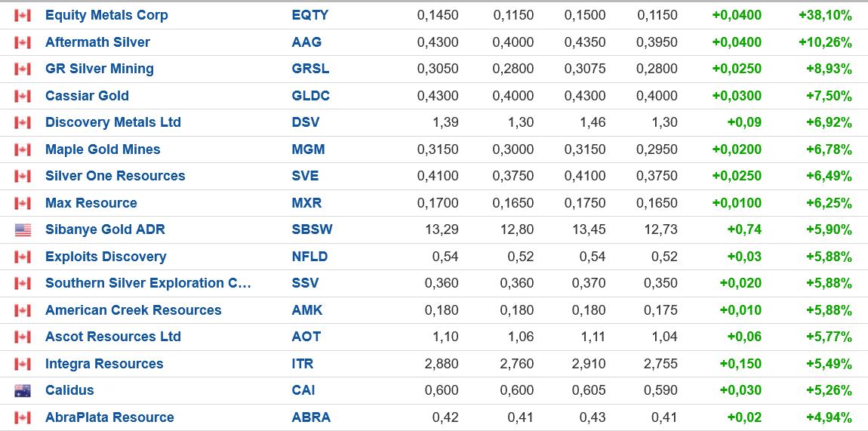Screen dimensions: 868x431
Task: Click the +38,10% change value
Action: (825, 15)
